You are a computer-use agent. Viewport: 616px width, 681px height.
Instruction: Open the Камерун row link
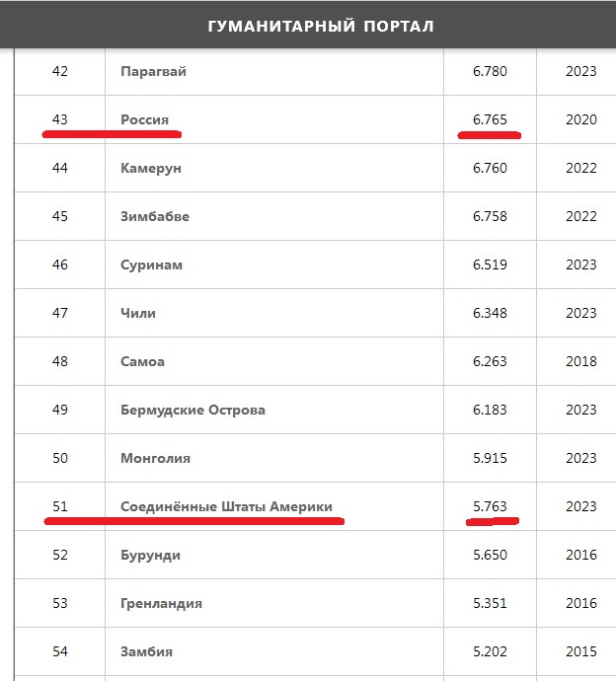(150, 168)
